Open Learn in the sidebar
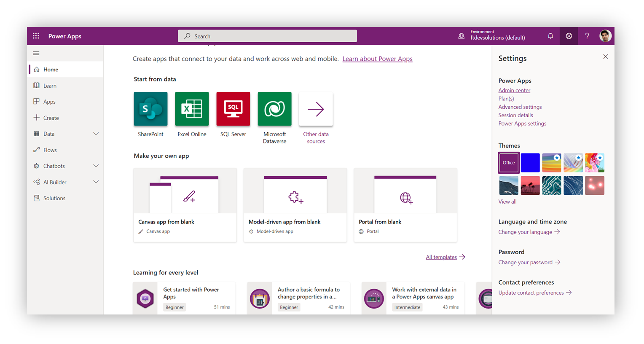Screen dimensions: 644x344 coord(65,86)
